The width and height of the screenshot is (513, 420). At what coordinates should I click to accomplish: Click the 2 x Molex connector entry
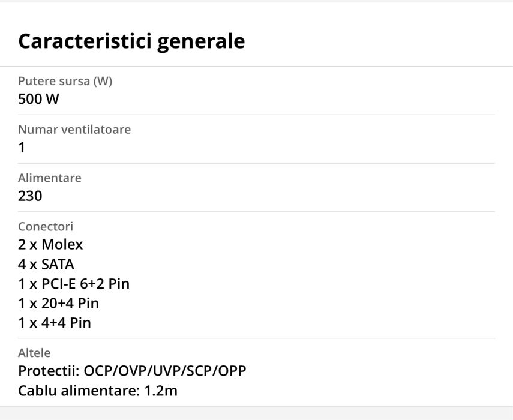(50, 245)
